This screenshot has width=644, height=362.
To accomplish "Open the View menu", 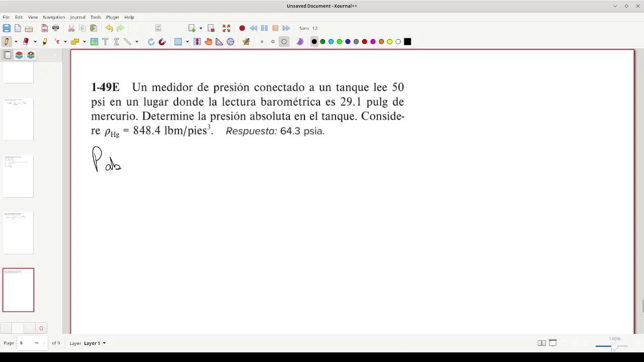I will coord(33,17).
